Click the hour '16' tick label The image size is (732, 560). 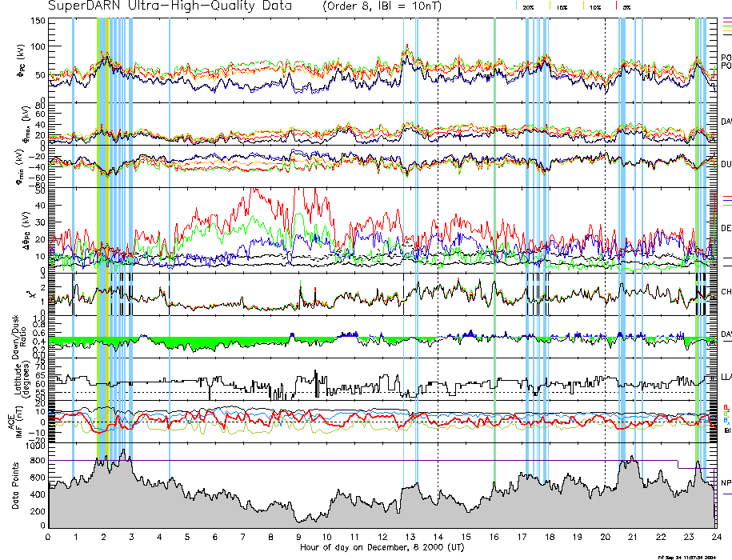(494, 537)
